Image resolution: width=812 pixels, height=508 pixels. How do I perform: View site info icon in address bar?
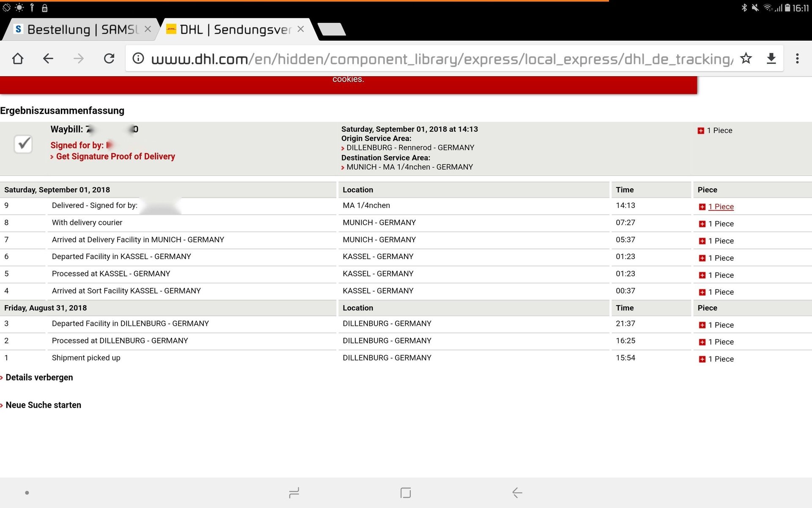click(x=138, y=58)
